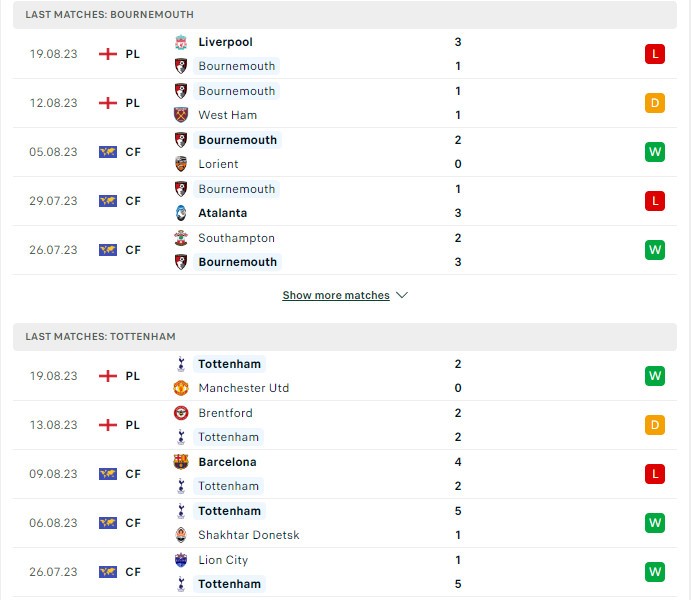Click the red L badge for Liverpool match
691x600 pixels.
[655, 54]
